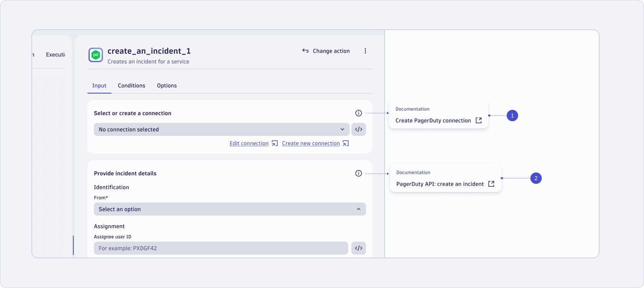Toggle expression code button next to connection dropdown
Image resolution: width=644 pixels, height=288 pixels.
(358, 129)
